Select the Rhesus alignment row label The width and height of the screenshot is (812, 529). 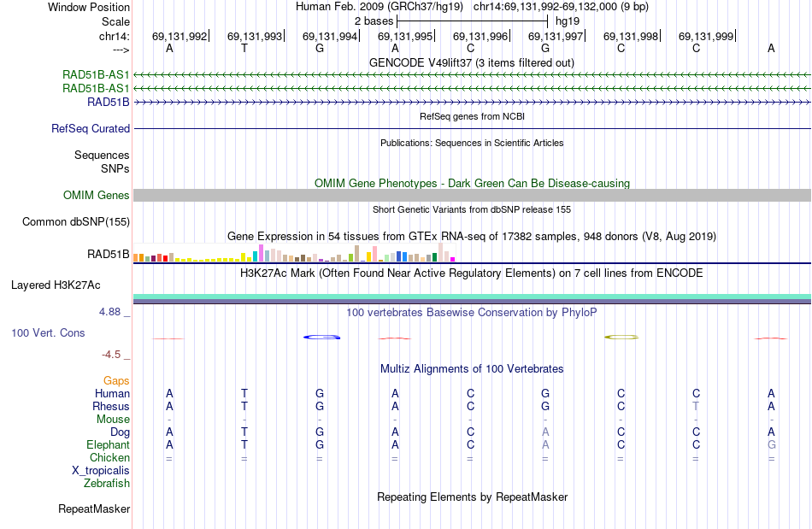[x=111, y=406]
